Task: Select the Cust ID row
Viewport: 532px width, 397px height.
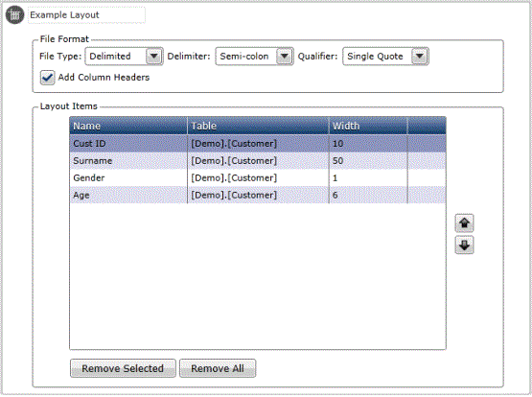Action: (258, 144)
